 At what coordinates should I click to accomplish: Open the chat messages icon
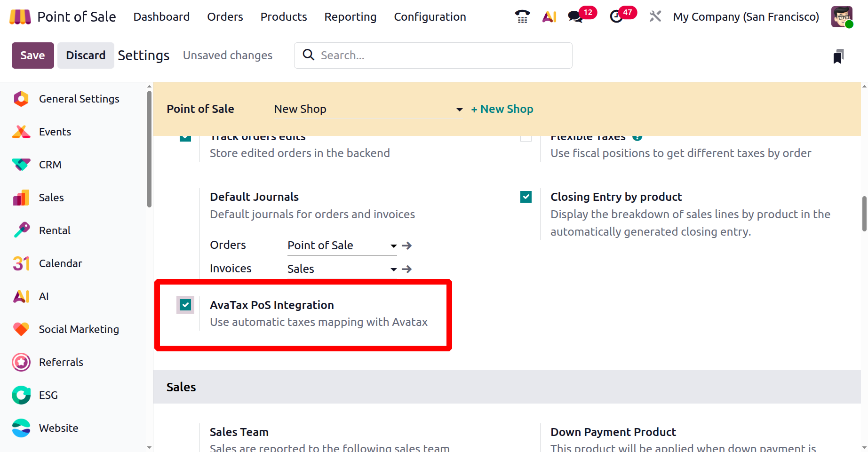pos(575,17)
